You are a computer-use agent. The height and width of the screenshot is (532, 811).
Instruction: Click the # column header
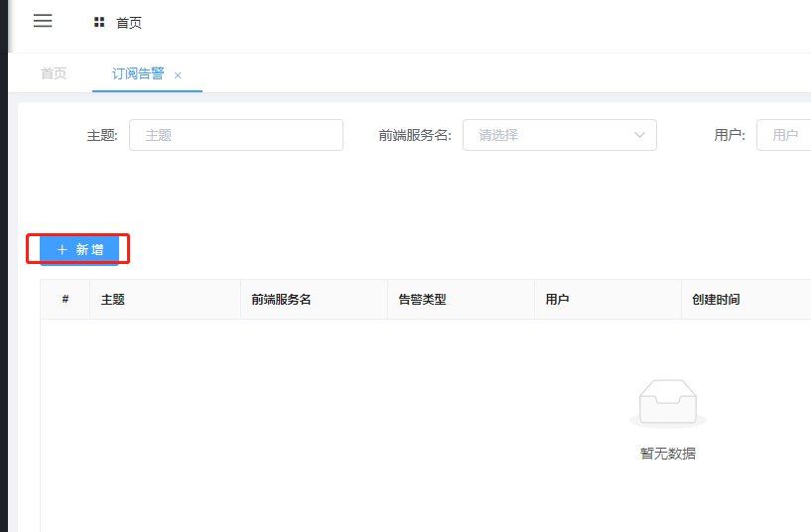click(x=66, y=300)
